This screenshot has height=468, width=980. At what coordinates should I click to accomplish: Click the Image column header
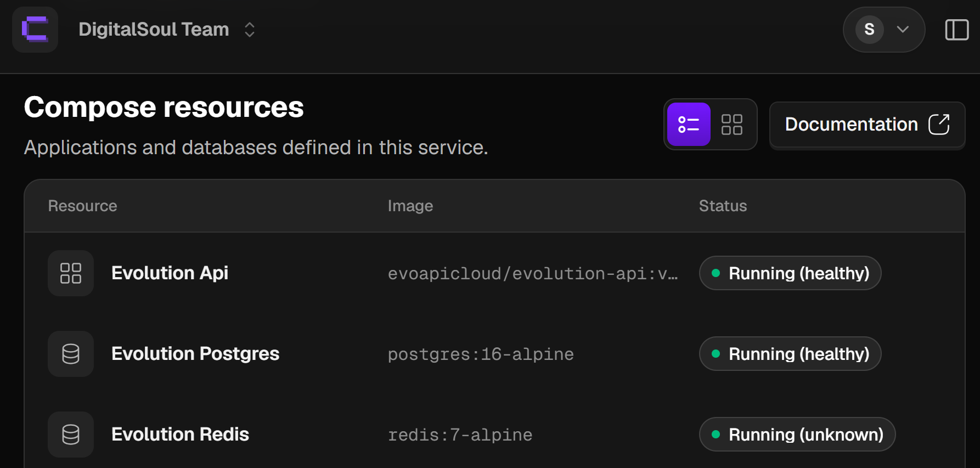point(410,206)
